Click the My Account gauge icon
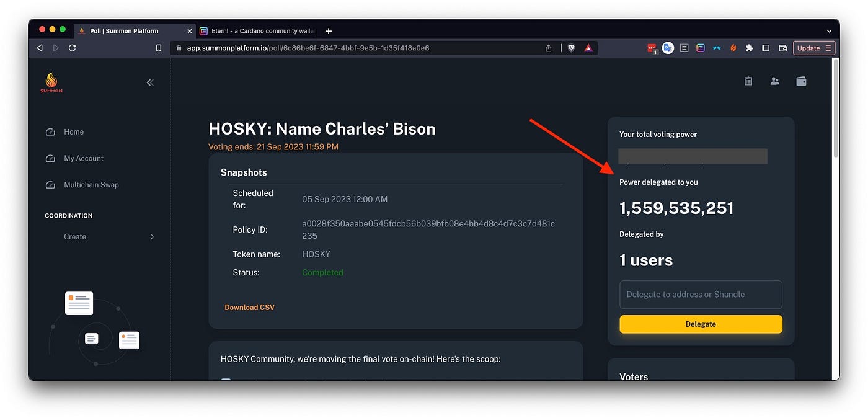868x418 pixels. pyautogui.click(x=50, y=159)
